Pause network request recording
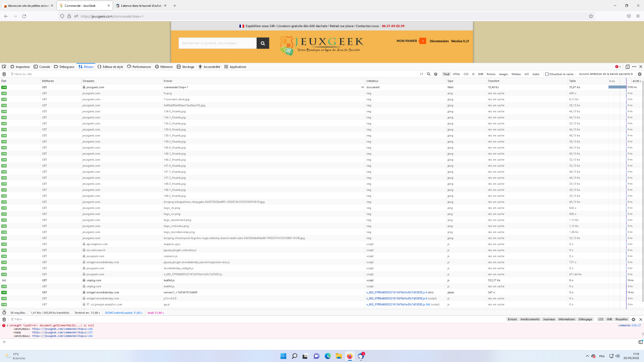This screenshot has height=362, width=644. tap(422, 74)
